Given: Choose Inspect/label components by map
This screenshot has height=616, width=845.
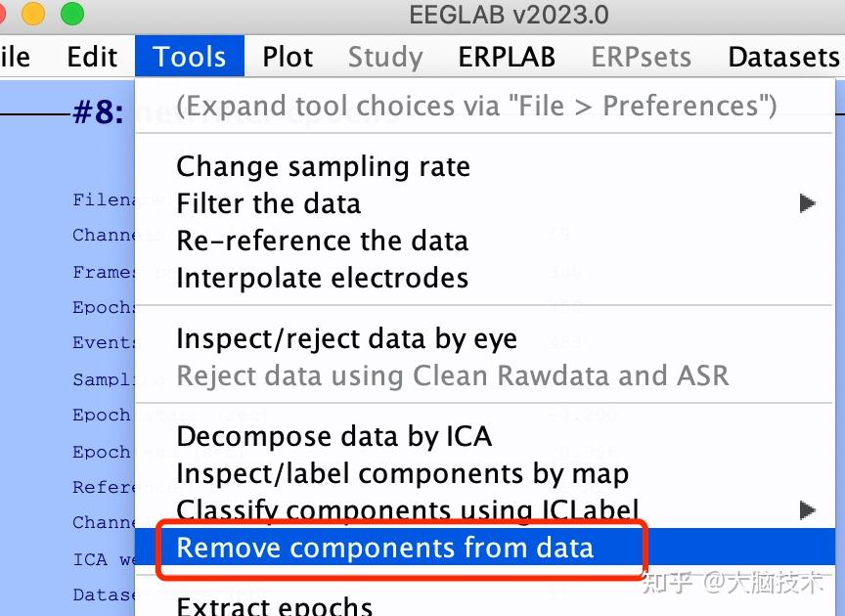Looking at the screenshot, I should 402,473.
